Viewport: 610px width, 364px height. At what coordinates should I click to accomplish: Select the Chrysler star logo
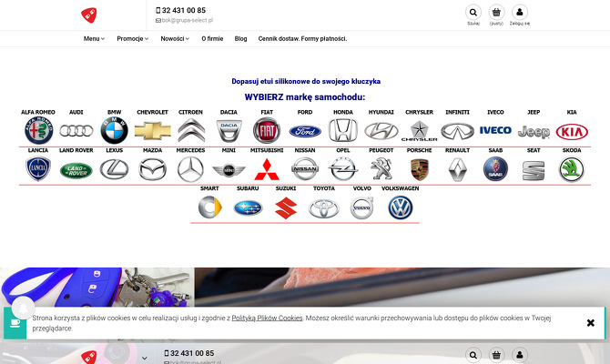[x=420, y=131]
